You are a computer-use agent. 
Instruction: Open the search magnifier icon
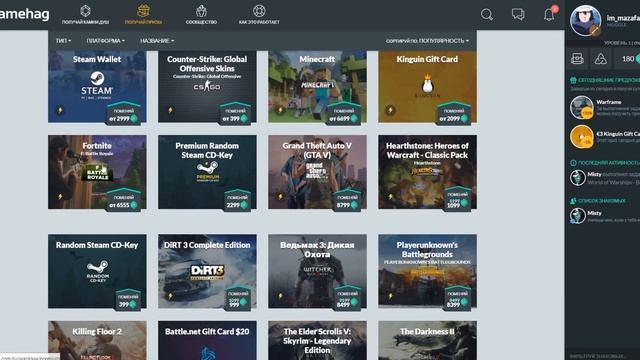click(487, 15)
